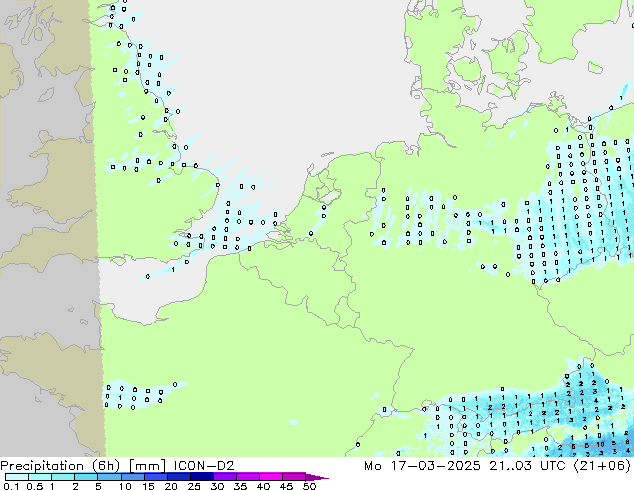Click the '0.1' legend scale label
The image size is (634, 490).
11,486
